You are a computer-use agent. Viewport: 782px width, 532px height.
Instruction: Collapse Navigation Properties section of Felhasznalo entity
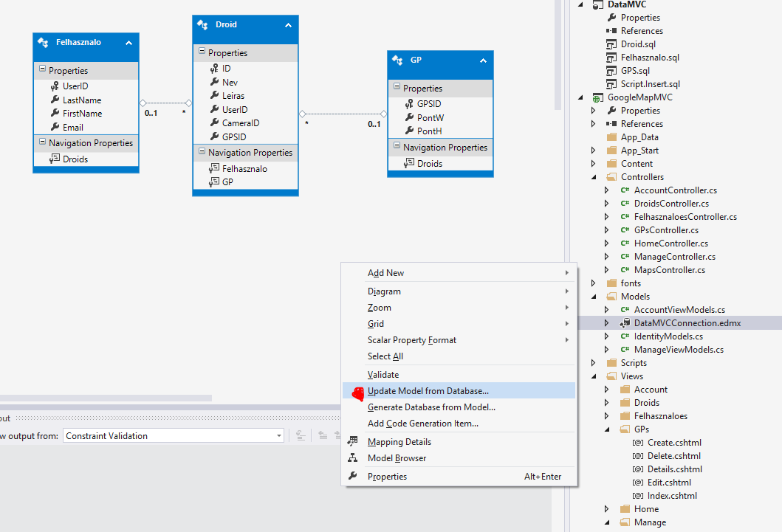[x=42, y=142]
